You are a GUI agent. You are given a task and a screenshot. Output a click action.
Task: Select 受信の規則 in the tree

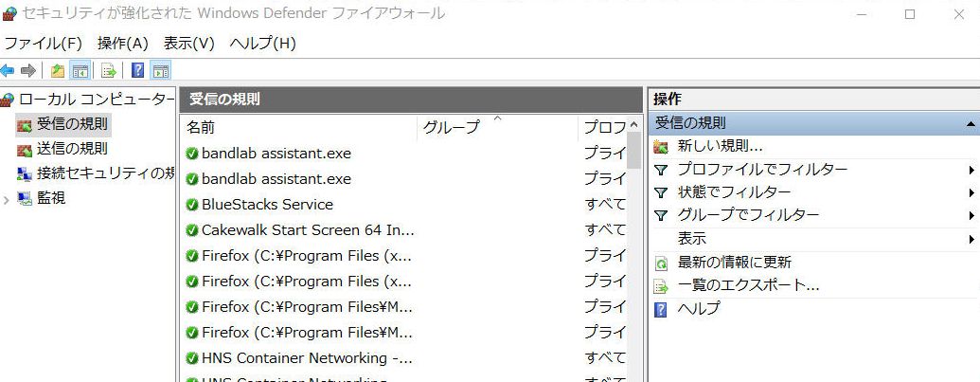[x=72, y=124]
